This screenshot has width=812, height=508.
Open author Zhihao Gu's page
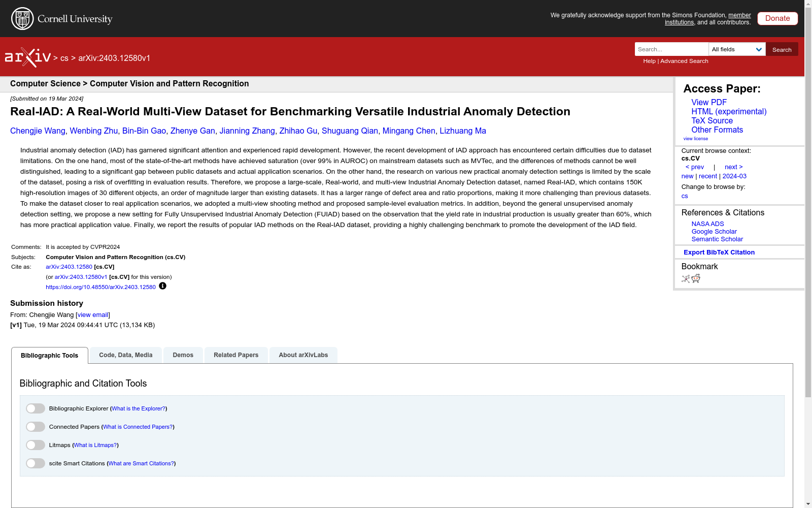[x=298, y=131]
